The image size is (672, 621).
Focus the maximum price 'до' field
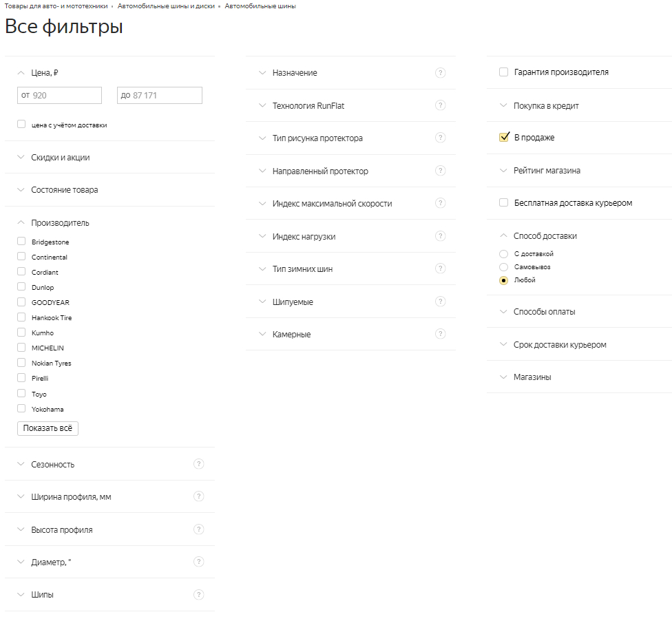pos(160,95)
